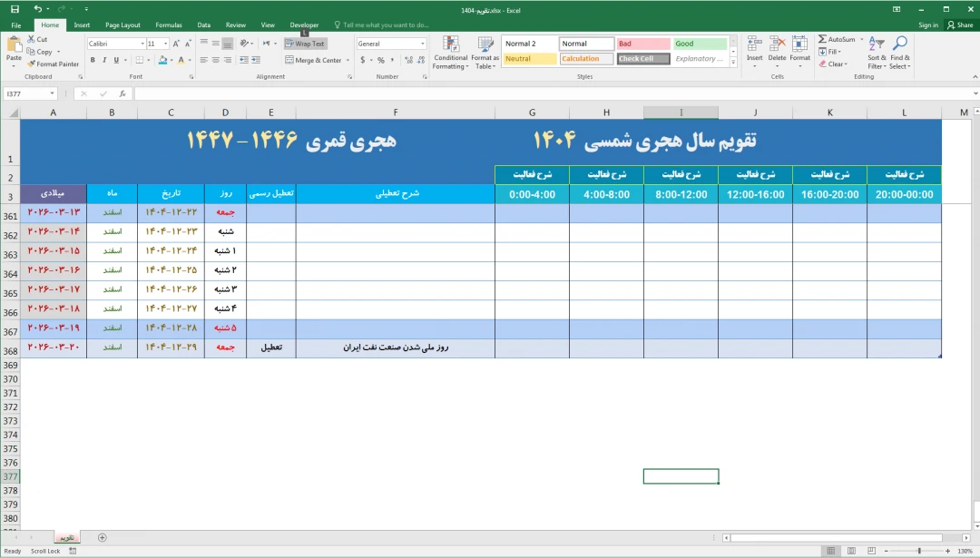The width and height of the screenshot is (980, 558).
Task: Apply Percent style to cells
Action: pos(380,60)
